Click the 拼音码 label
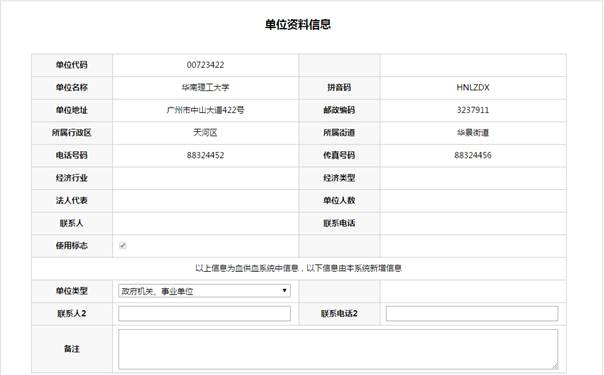 (x=339, y=87)
